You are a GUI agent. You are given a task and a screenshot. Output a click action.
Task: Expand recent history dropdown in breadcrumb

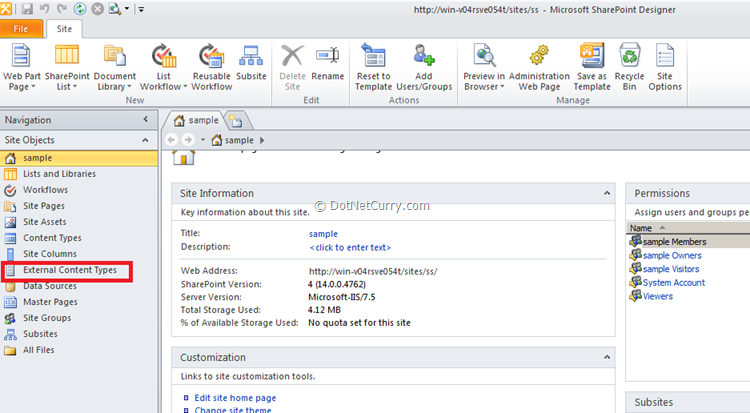(x=203, y=140)
